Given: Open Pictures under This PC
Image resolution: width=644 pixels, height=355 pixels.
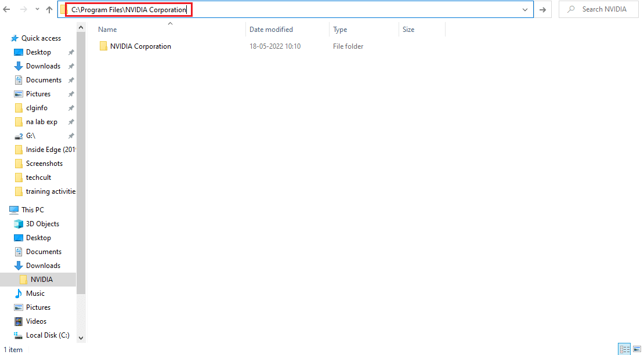Looking at the screenshot, I should (38, 307).
